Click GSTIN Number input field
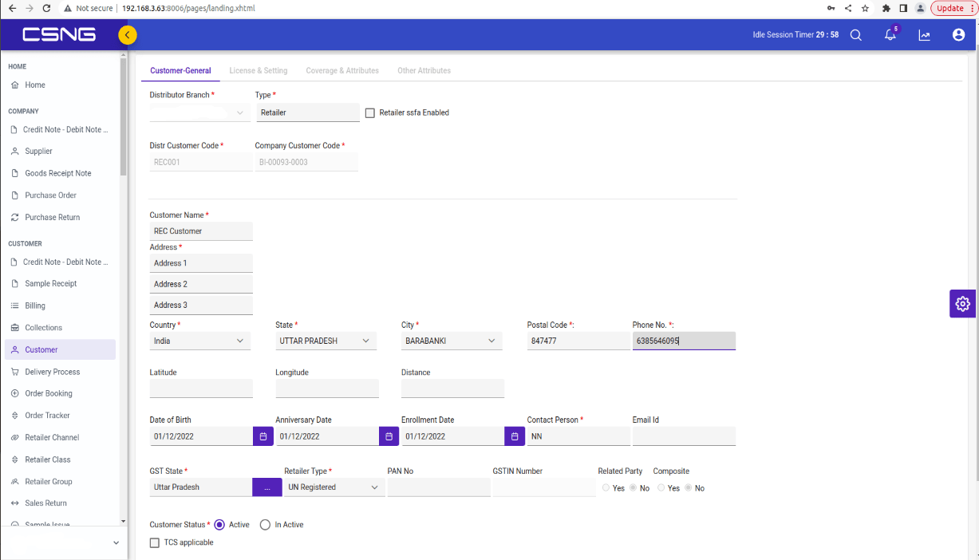 click(544, 487)
